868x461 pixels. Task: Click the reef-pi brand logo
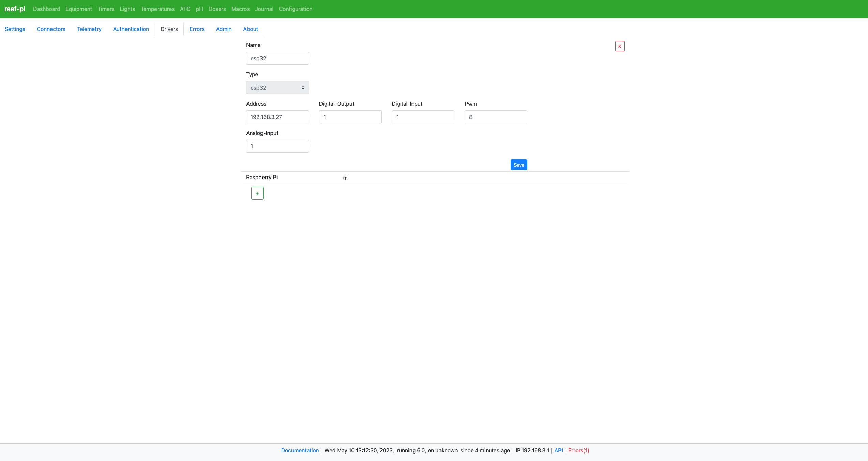[x=15, y=9]
